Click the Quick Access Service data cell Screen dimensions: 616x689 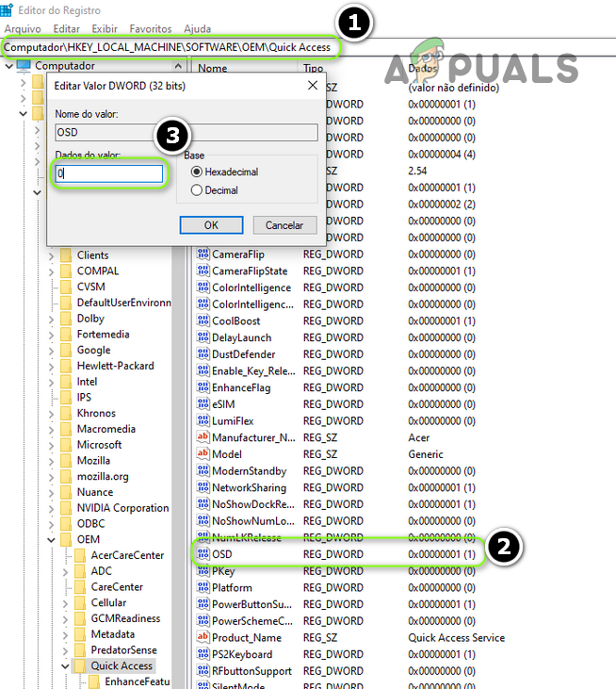click(x=456, y=637)
